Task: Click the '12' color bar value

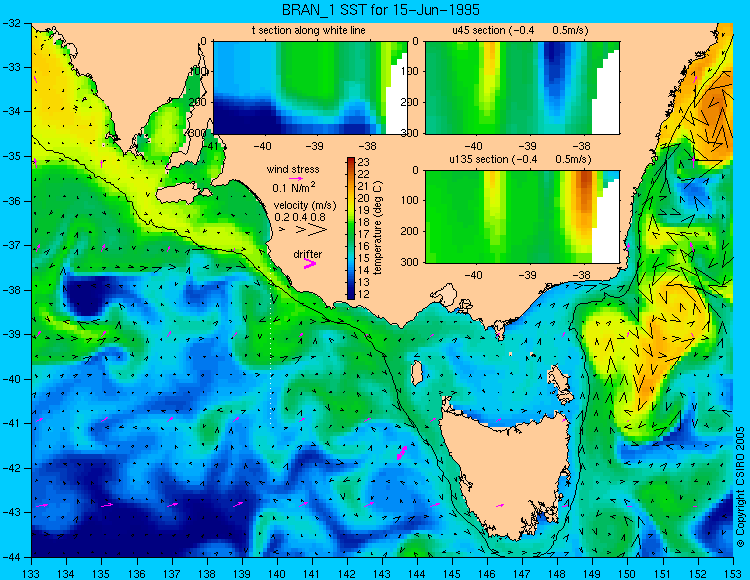Action: 364,294
